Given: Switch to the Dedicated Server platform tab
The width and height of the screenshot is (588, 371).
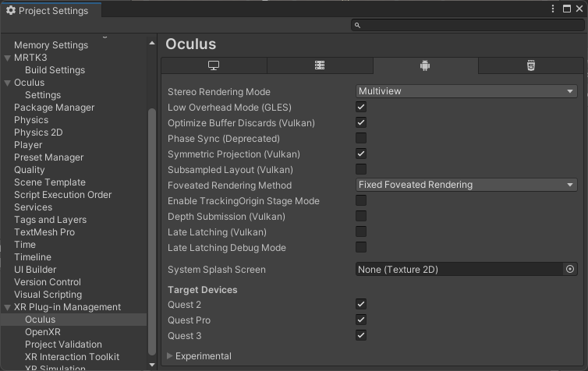Looking at the screenshot, I should click(x=320, y=65).
